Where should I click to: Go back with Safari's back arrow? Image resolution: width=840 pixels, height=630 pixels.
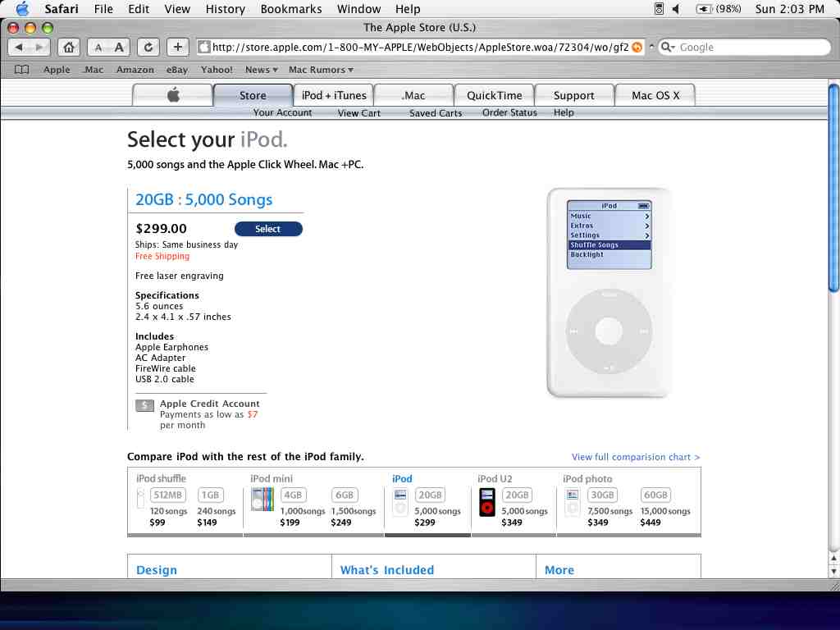20,47
